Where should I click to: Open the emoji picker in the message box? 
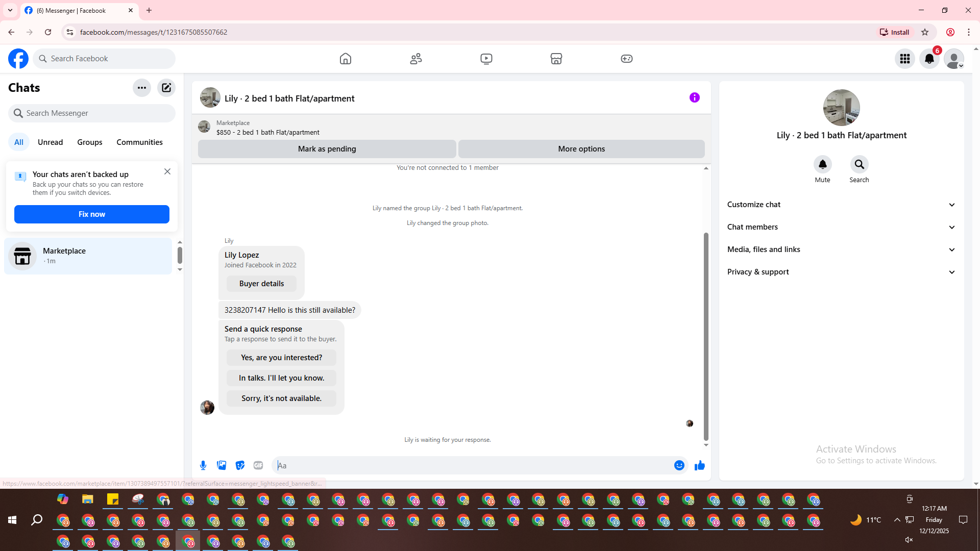coord(679,465)
